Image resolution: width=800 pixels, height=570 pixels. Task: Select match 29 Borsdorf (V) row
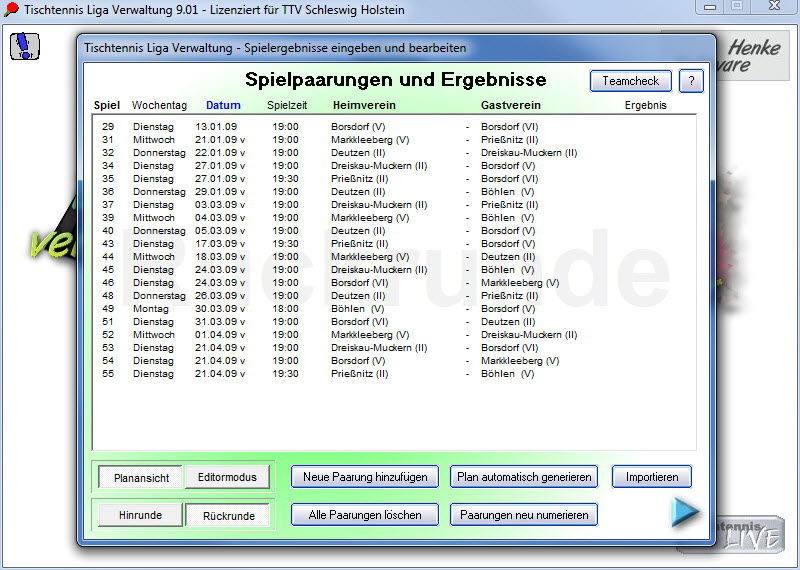tap(358, 127)
